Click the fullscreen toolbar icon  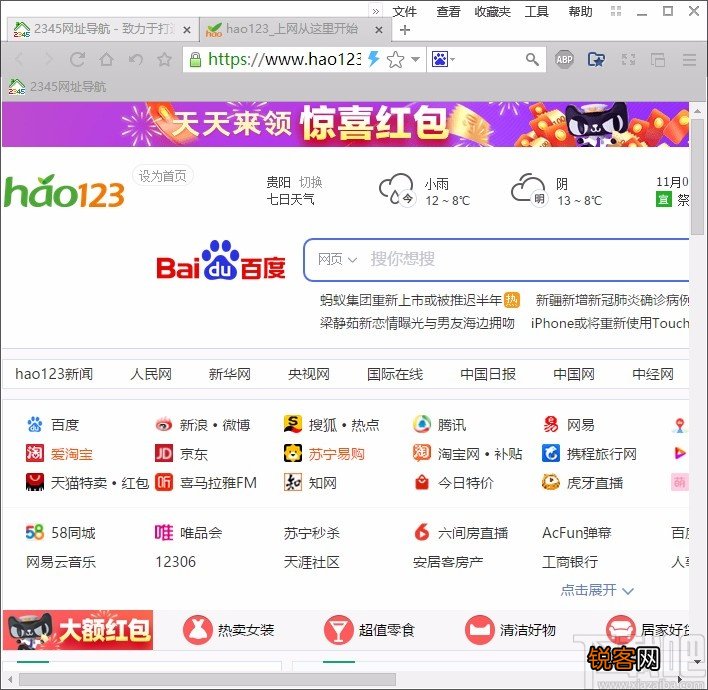pyautogui.click(x=628, y=59)
